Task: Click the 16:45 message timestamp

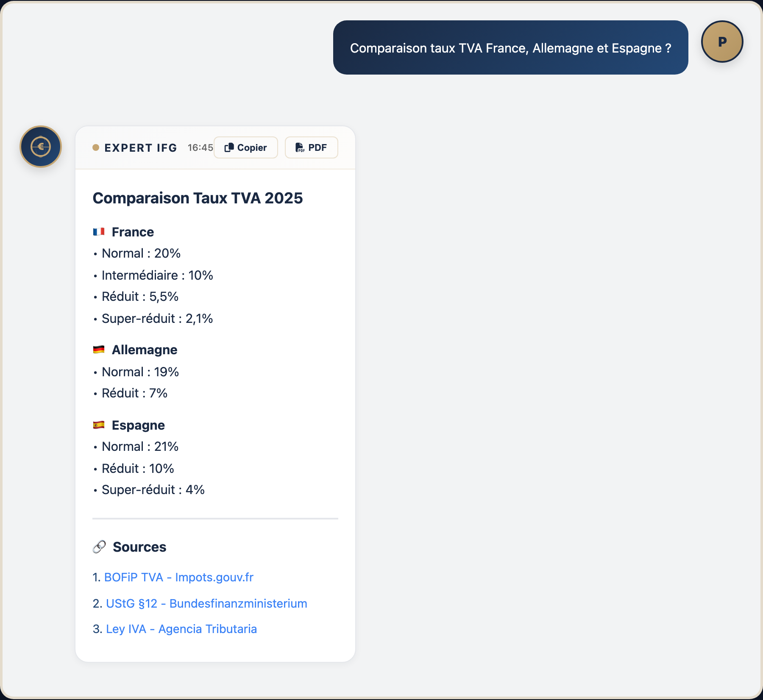Action: tap(200, 147)
